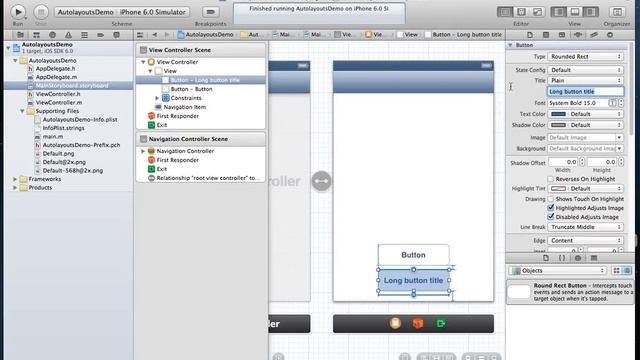This screenshot has width=640, height=360.
Task: Toggle the Breakpoints button
Action: tap(210, 12)
